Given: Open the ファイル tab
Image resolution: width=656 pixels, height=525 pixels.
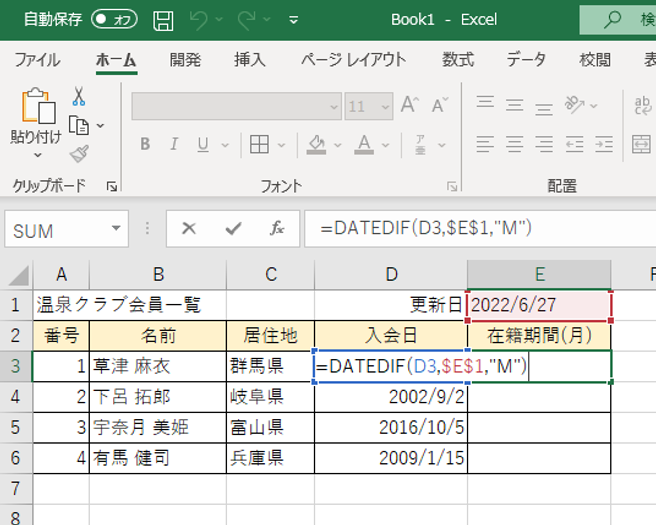Looking at the screenshot, I should pos(37,60).
